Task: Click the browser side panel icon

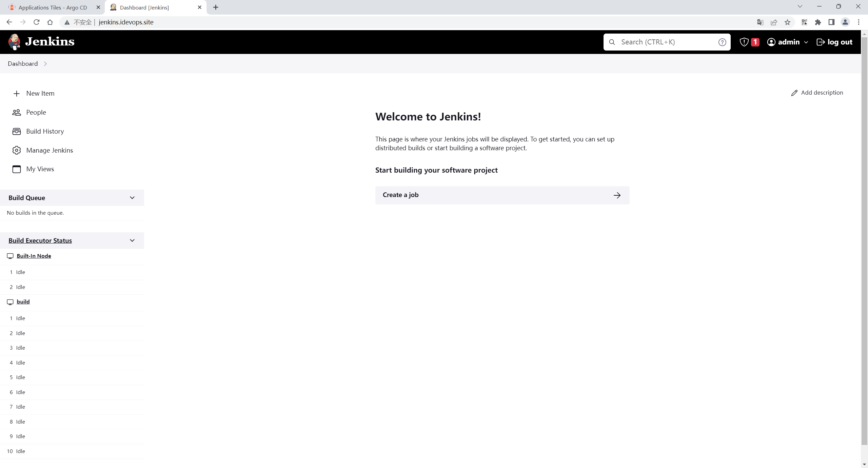Action: click(x=831, y=22)
